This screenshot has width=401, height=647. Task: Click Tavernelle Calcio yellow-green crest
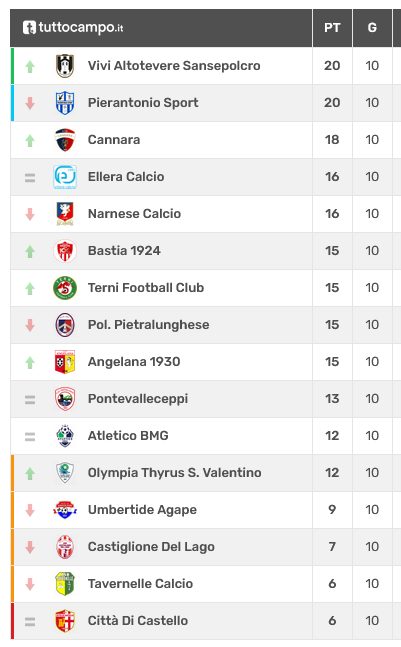[65, 583]
